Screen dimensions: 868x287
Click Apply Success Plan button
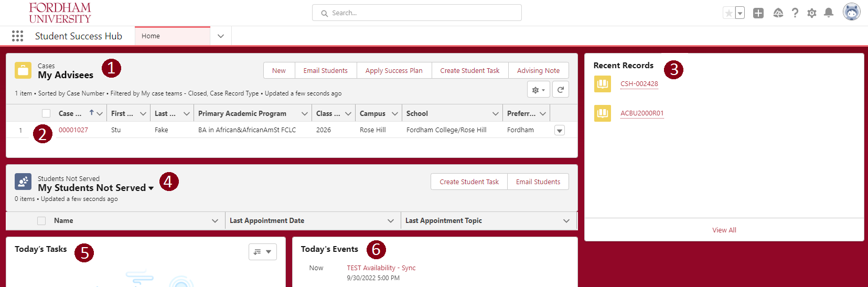(394, 70)
